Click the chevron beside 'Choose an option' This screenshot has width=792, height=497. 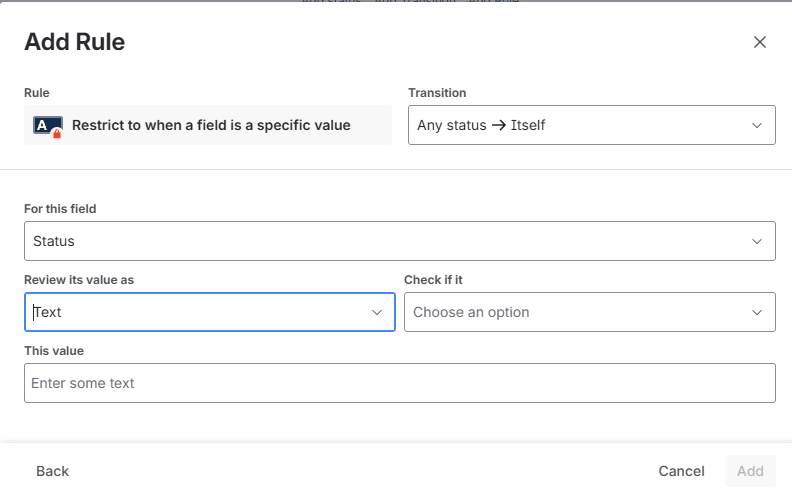point(757,313)
